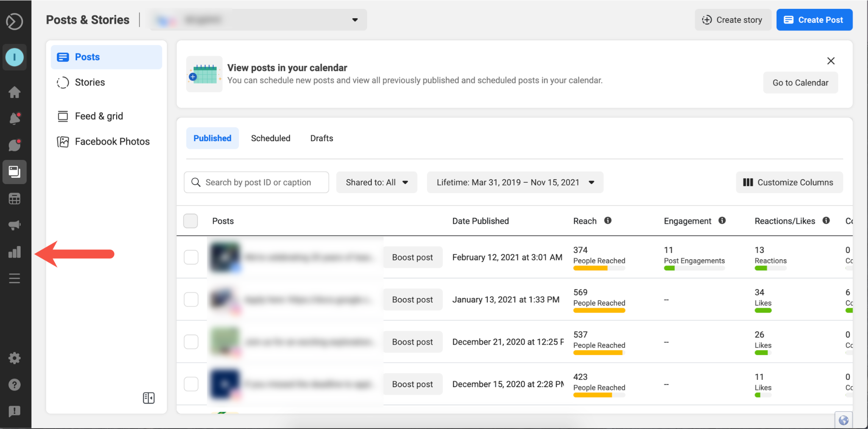
Task: Open the Business Suite logo icon
Action: (x=14, y=21)
